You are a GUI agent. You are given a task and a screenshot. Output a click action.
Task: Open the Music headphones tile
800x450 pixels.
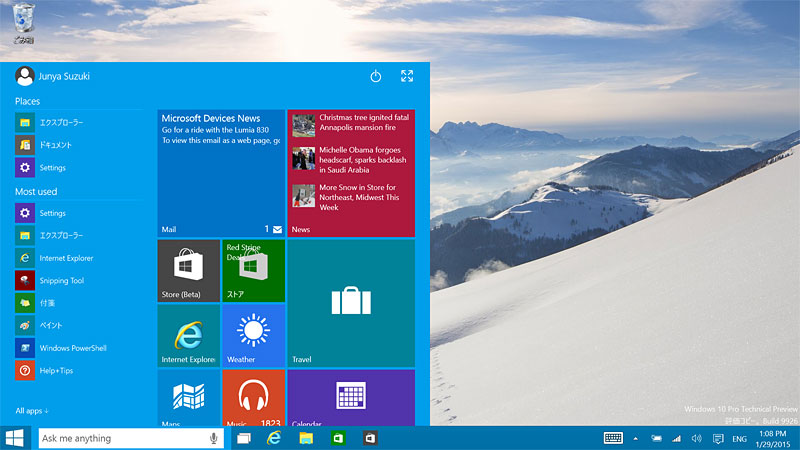click(x=253, y=398)
